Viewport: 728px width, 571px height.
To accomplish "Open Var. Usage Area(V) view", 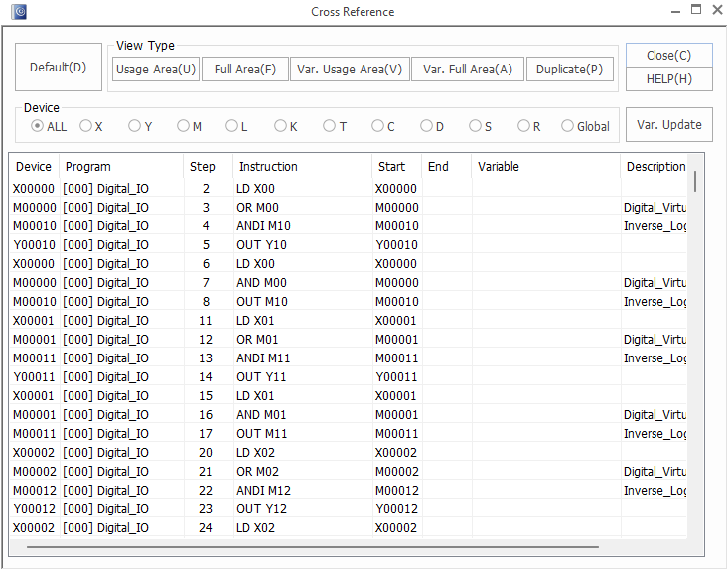I will [x=350, y=70].
